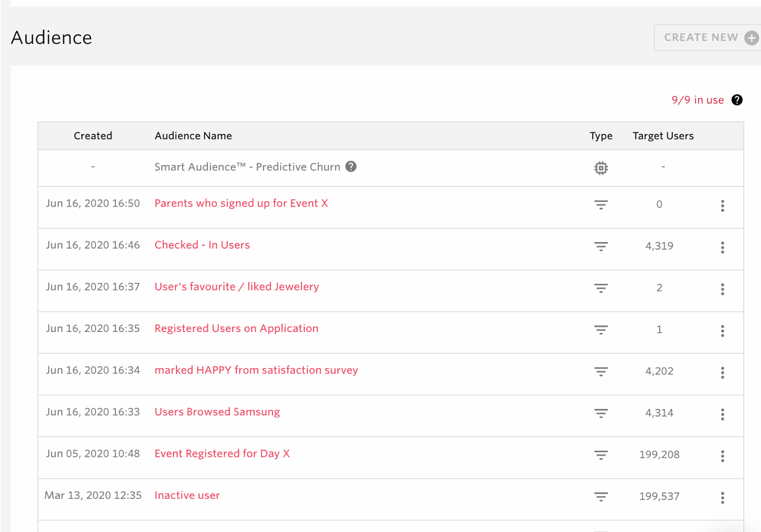Click filter type icon for User's favourite Jewelery
761x532 pixels.
click(601, 289)
